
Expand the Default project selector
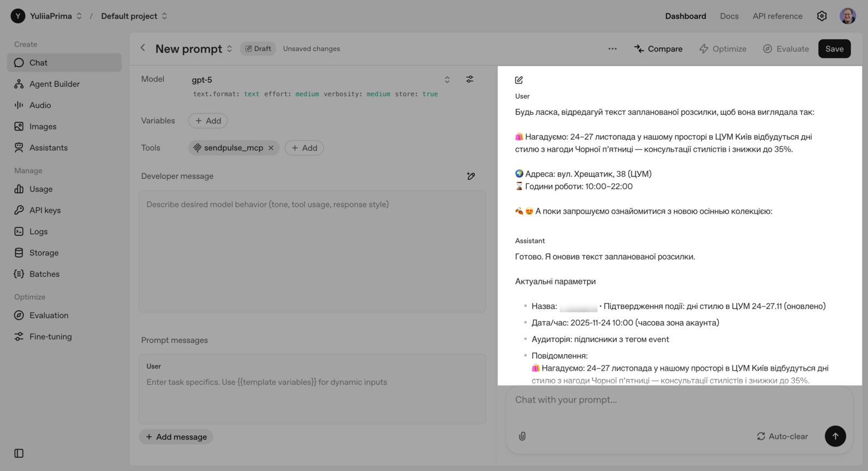164,16
